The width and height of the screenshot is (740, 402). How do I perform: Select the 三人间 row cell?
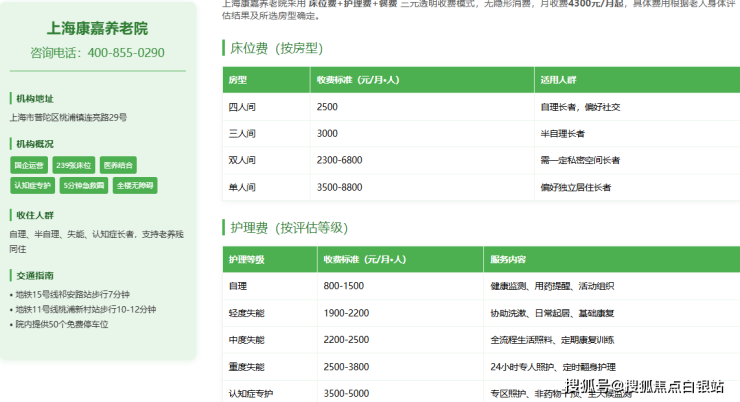click(x=266, y=134)
